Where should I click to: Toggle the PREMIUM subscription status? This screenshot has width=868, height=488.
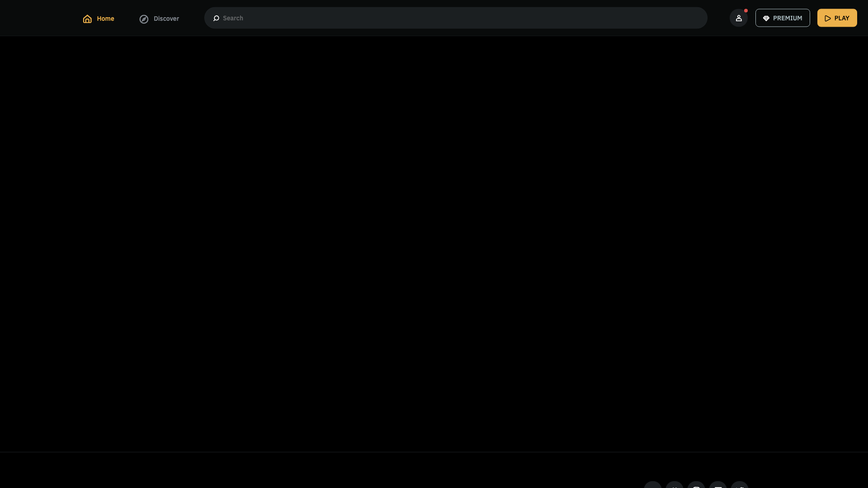(x=782, y=18)
